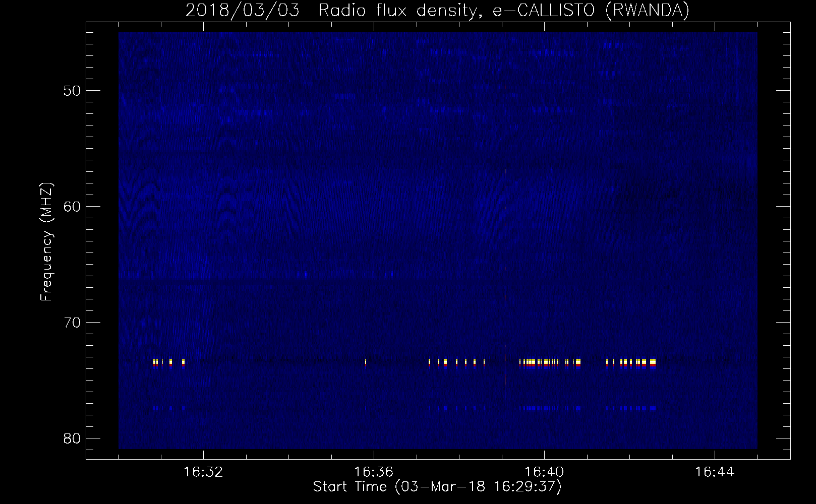Image resolution: width=816 pixels, height=504 pixels.
Task: Click the Start Time axis label
Action: click(437, 487)
